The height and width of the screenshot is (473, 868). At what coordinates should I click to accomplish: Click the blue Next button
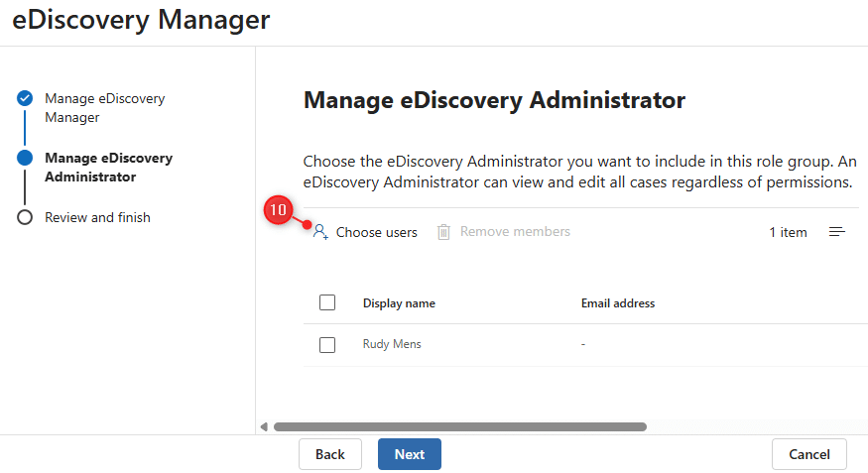click(409, 454)
